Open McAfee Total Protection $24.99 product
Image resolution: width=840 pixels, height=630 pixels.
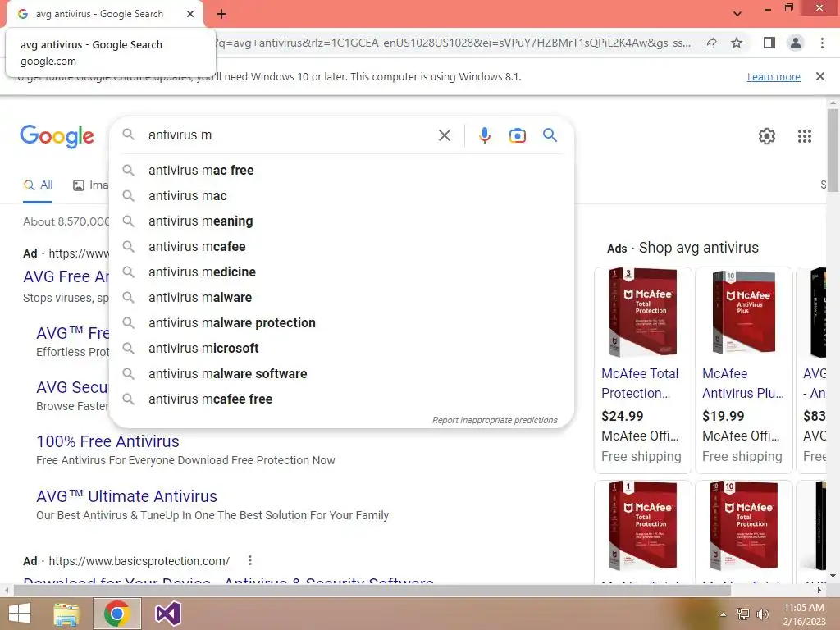pyautogui.click(x=641, y=384)
